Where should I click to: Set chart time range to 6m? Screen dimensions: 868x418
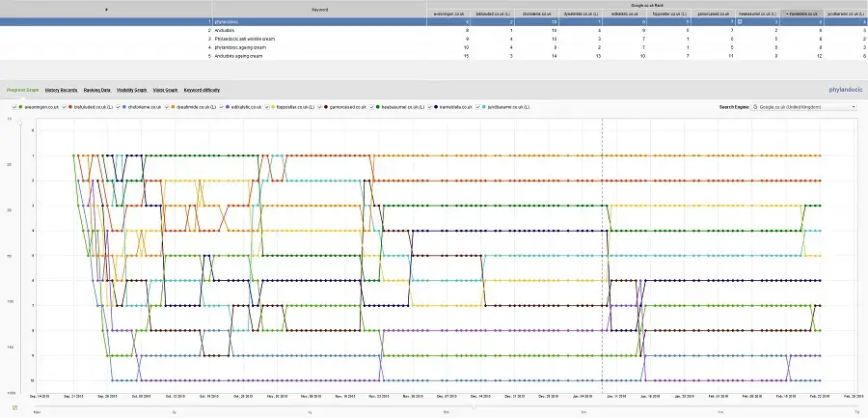point(447,412)
